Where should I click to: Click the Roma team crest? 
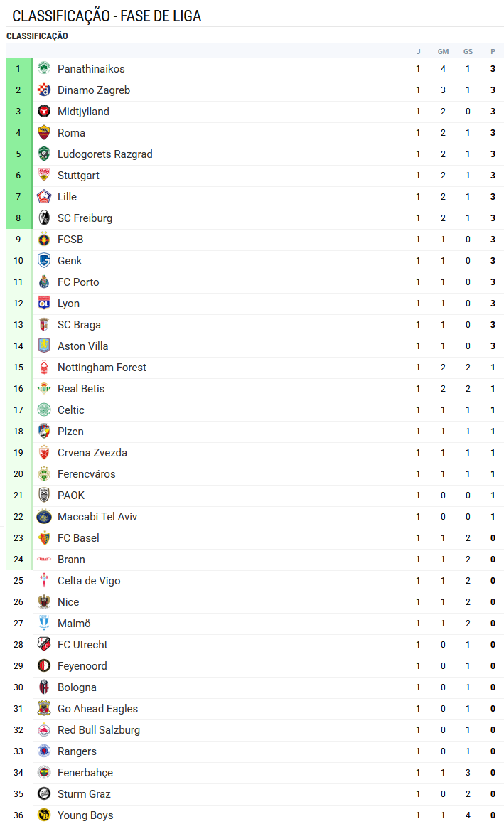44,133
